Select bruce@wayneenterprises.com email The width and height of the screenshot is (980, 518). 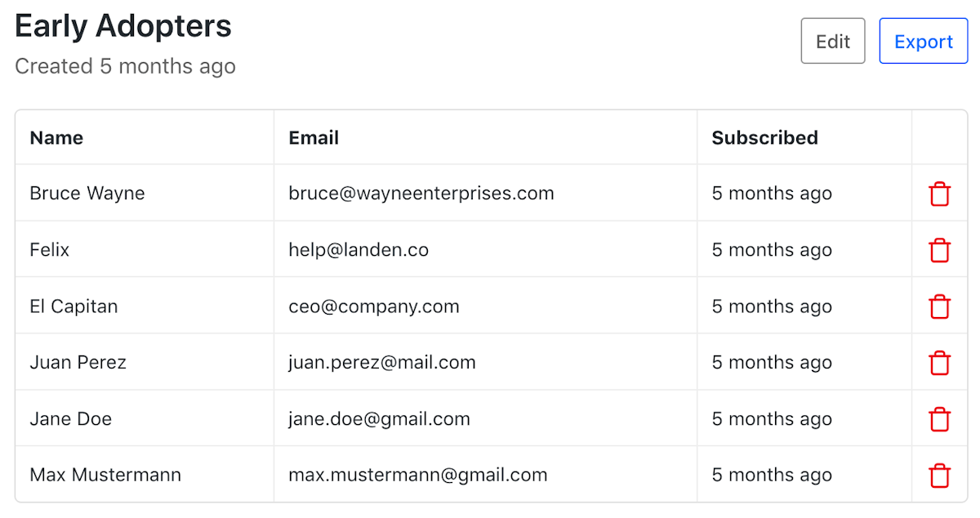[x=421, y=194]
